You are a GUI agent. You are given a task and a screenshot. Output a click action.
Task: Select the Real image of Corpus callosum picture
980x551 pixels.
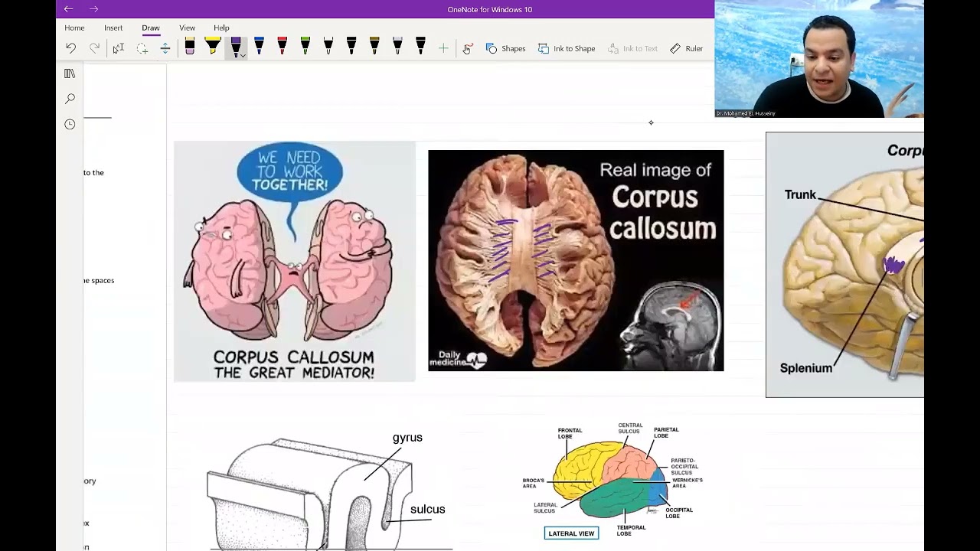click(576, 260)
